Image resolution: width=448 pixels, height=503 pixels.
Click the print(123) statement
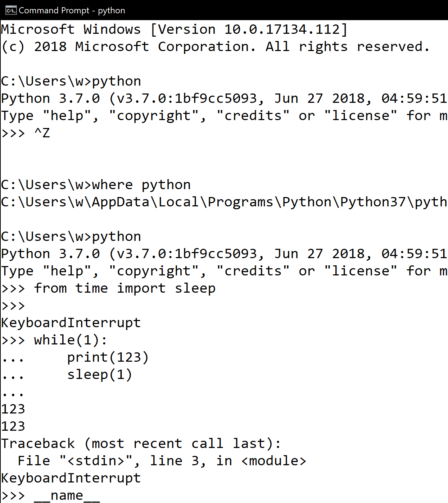click(x=108, y=357)
